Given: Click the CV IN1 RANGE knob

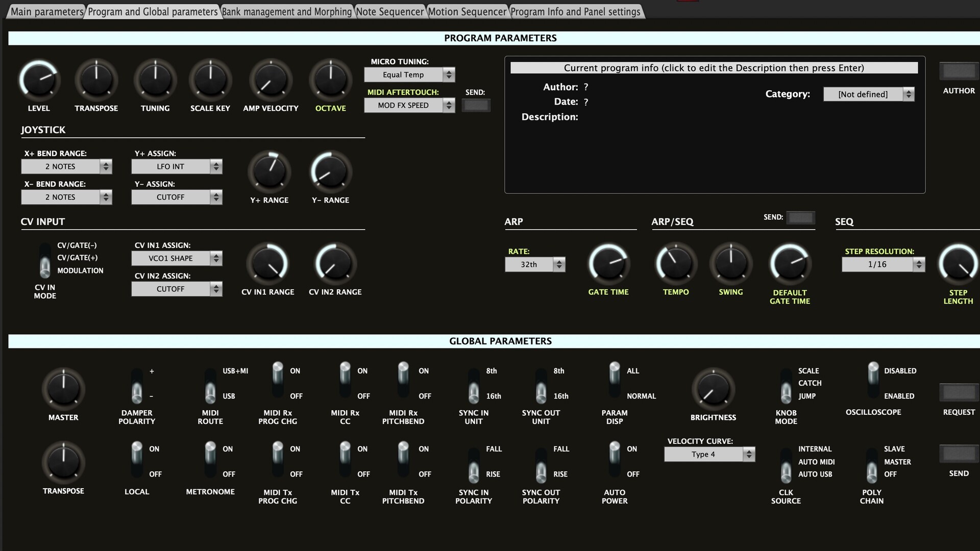Looking at the screenshot, I should tap(267, 264).
